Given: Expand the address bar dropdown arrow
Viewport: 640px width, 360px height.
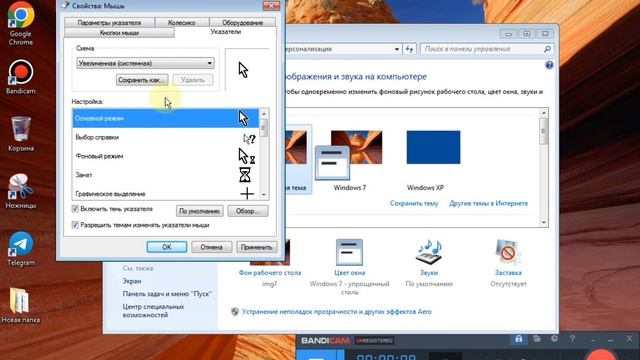Looking at the screenshot, I should pos(396,49).
